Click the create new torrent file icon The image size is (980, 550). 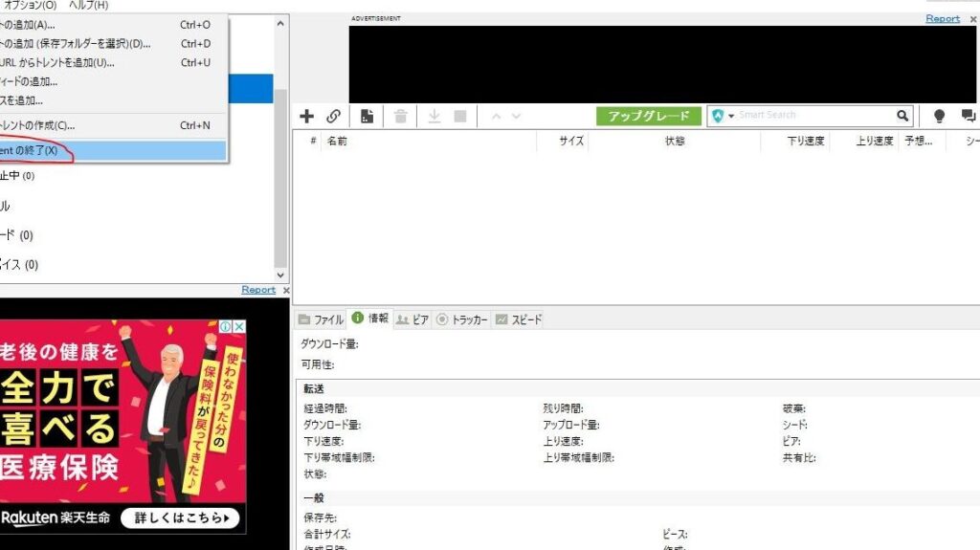367,116
